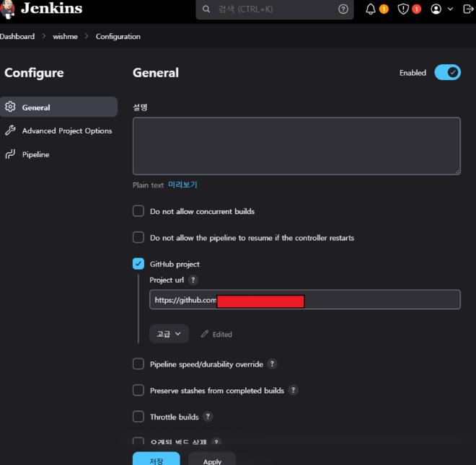This screenshot has width=476, height=465.
Task: Check Preserve stashes from completed builds
Action: pyautogui.click(x=138, y=390)
